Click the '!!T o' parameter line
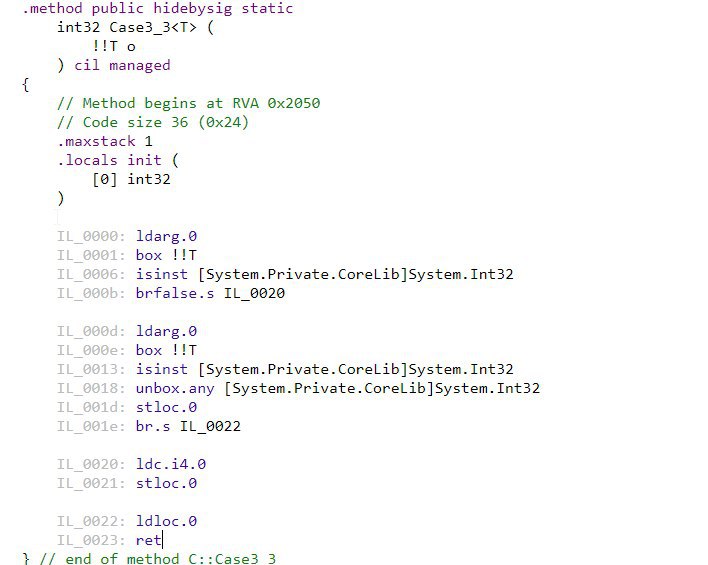 pos(114,47)
